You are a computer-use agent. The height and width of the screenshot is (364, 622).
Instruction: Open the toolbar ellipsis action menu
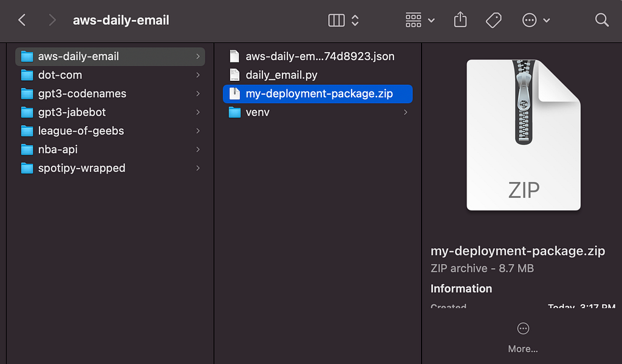pos(529,20)
